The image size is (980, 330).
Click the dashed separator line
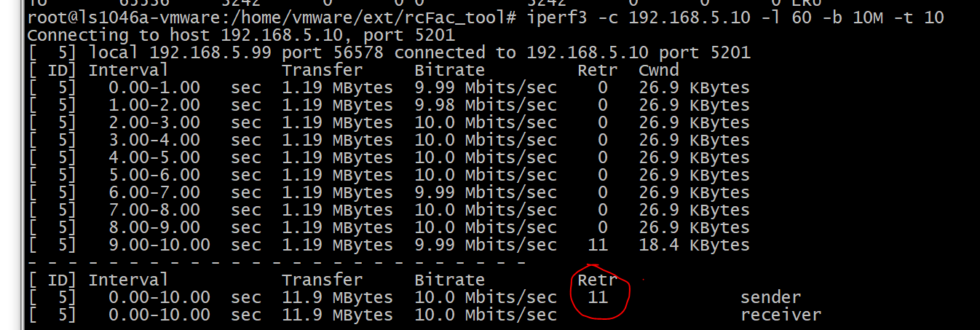point(277,262)
